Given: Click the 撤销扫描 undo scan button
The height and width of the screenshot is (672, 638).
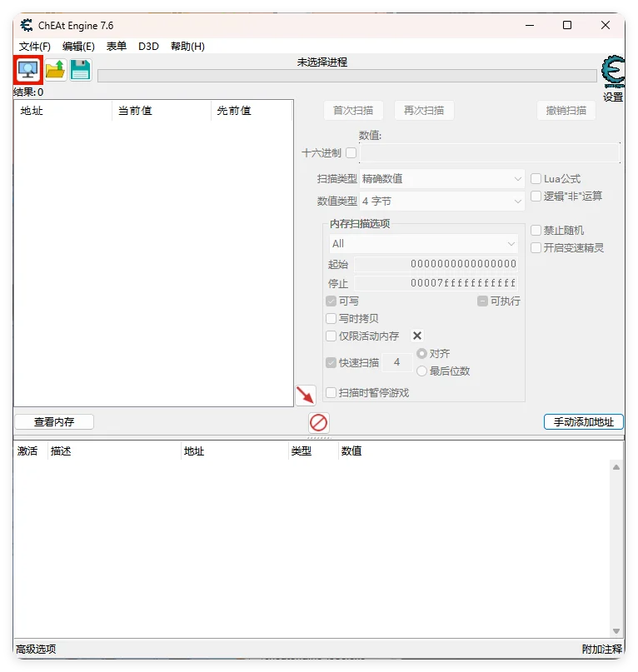Looking at the screenshot, I should coord(566,111).
